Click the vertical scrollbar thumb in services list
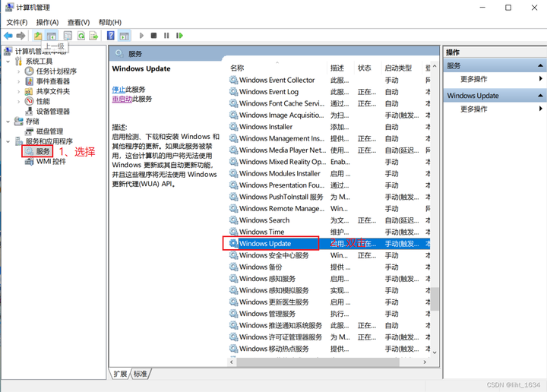Screen dimensions: 547x392 [x=435, y=299]
